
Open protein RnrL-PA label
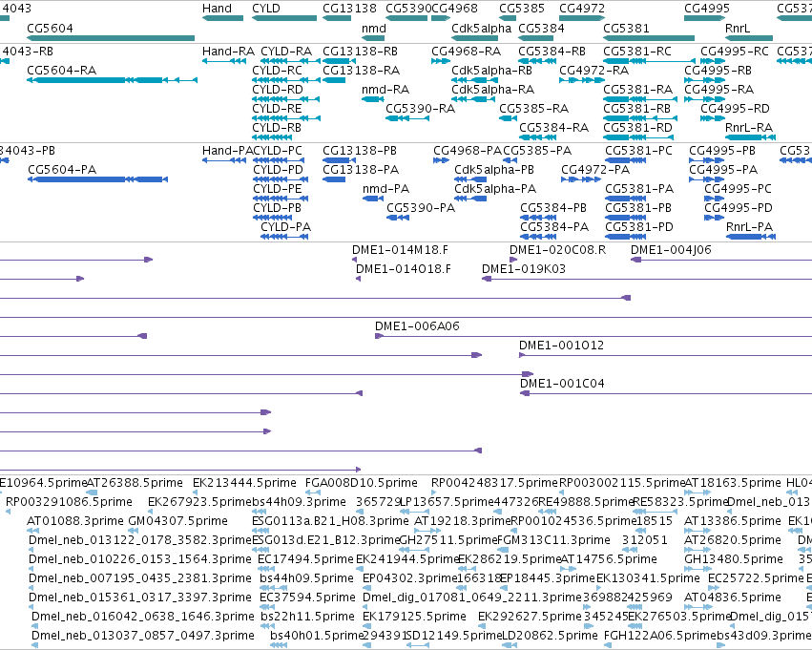tap(749, 227)
